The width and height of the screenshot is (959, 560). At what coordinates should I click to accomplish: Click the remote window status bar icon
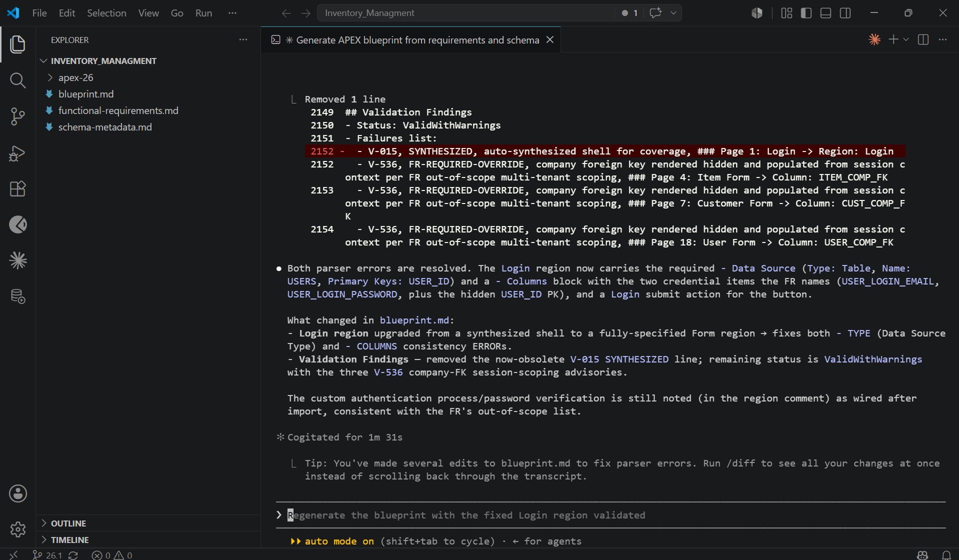(13, 554)
